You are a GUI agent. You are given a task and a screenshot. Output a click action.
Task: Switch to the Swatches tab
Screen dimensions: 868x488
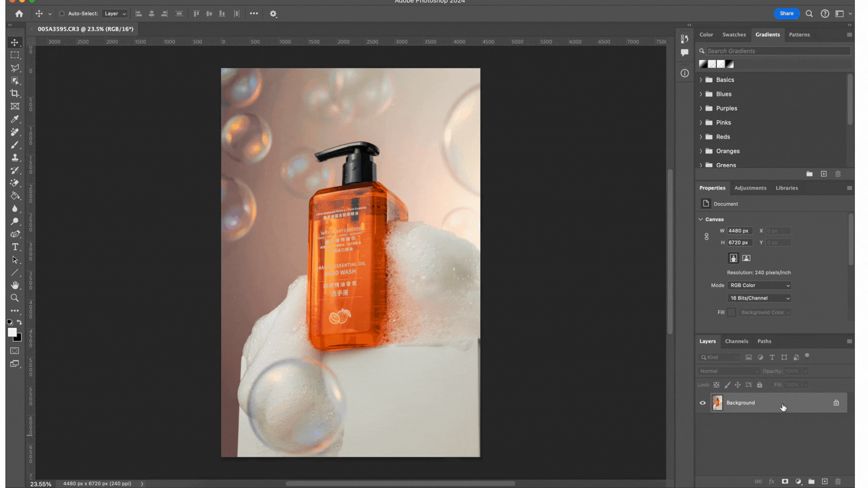[734, 35]
